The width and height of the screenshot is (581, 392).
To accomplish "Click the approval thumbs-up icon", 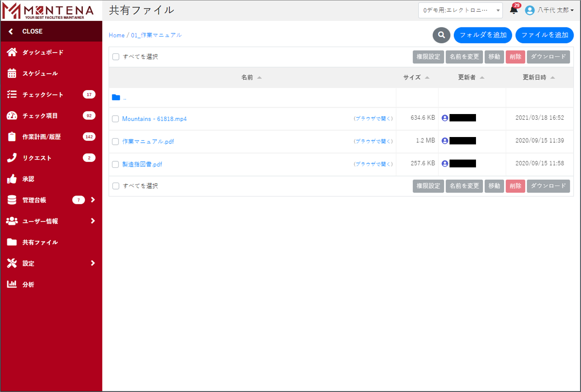I will pos(12,179).
